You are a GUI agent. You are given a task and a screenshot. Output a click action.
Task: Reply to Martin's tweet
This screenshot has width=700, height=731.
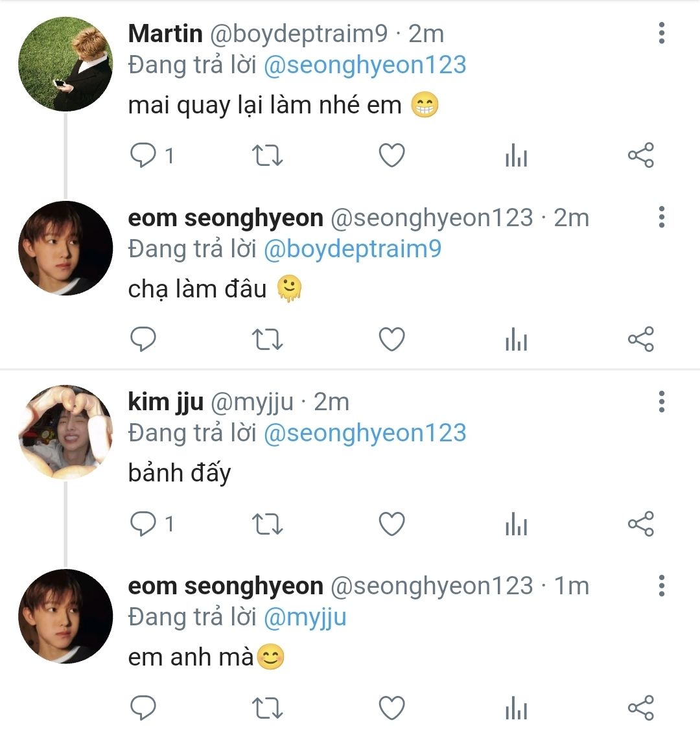point(143,156)
